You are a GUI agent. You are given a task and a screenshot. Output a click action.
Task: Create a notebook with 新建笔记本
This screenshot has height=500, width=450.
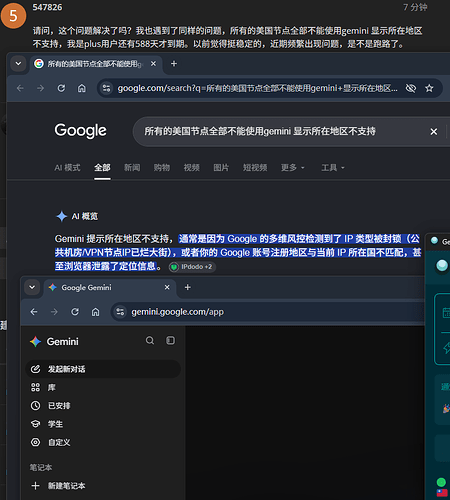[103, 486]
